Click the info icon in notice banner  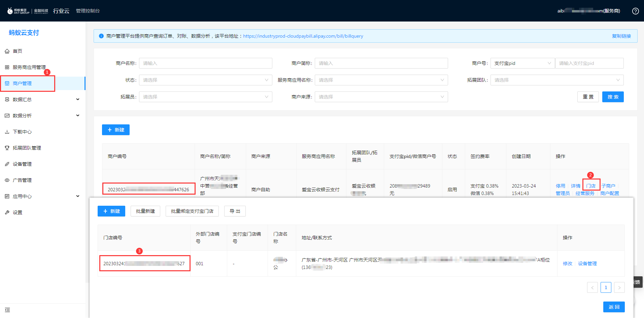[101, 36]
